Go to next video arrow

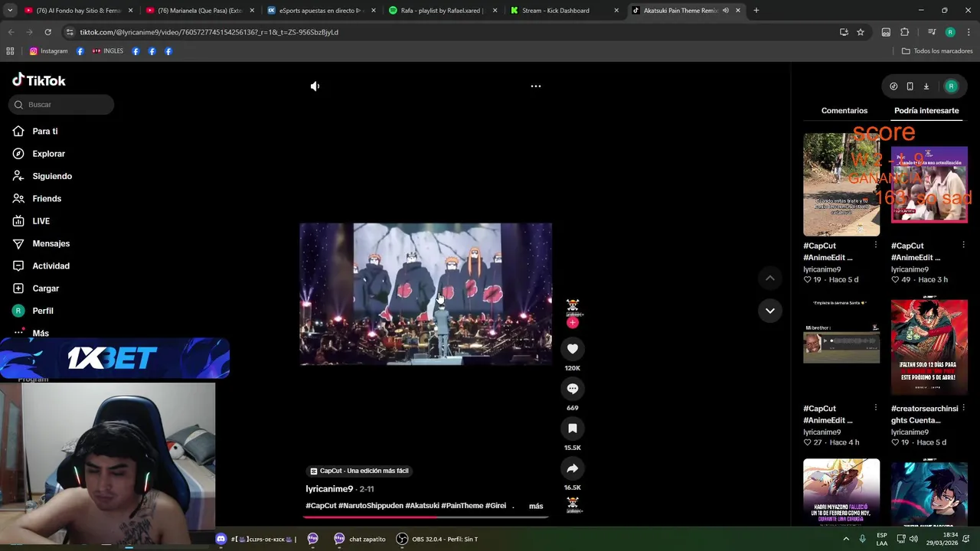coord(769,311)
